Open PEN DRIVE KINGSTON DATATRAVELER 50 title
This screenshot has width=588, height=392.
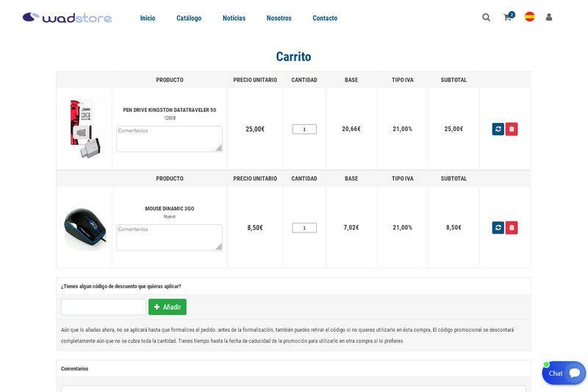170,110
